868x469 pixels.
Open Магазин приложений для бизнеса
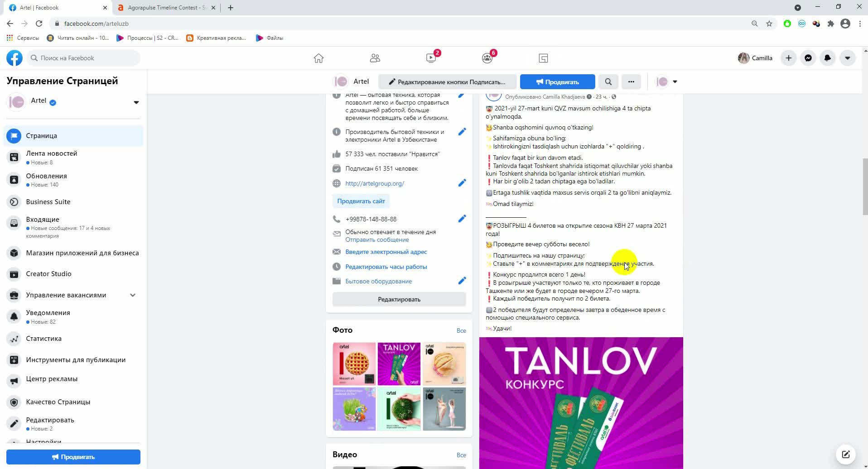tap(73, 253)
